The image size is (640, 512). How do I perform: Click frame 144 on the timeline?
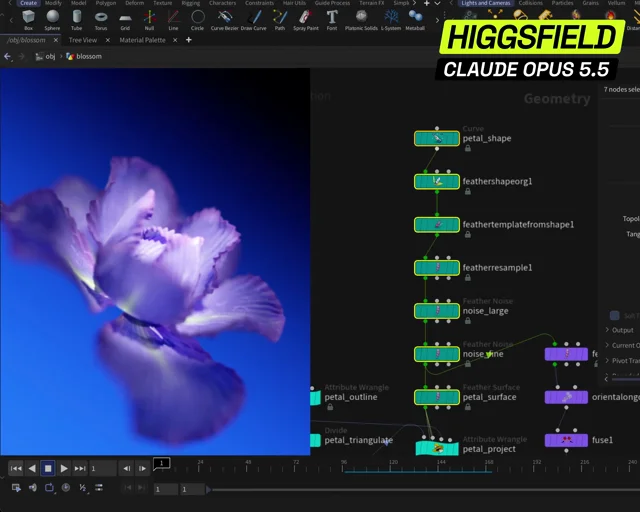(x=441, y=466)
